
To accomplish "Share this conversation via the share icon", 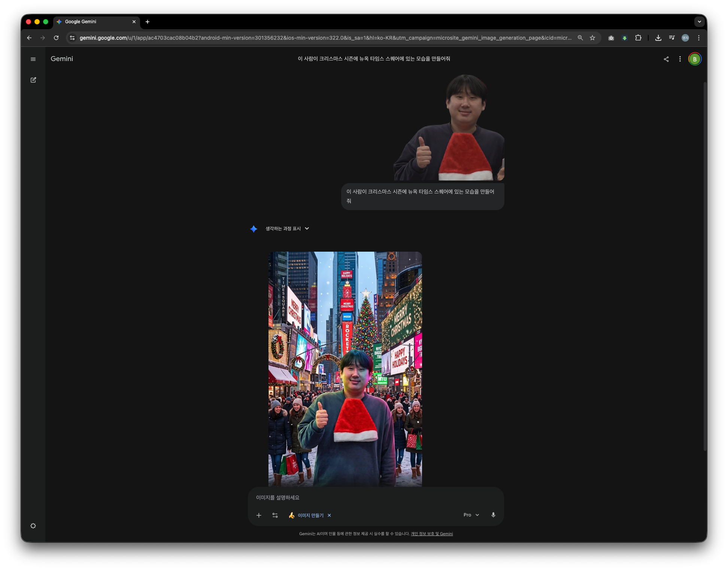I will click(x=666, y=59).
